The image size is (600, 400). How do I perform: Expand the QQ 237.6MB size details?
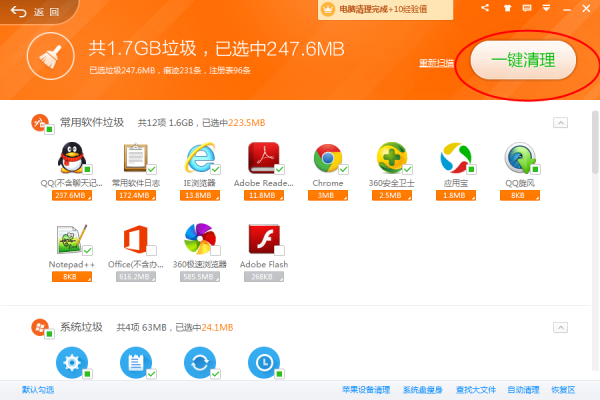pos(72,196)
